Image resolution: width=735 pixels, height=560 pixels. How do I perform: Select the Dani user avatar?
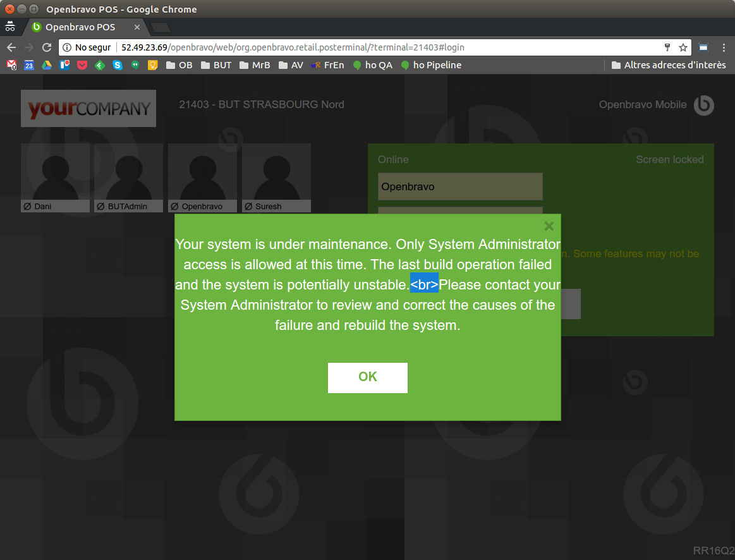[x=55, y=178]
